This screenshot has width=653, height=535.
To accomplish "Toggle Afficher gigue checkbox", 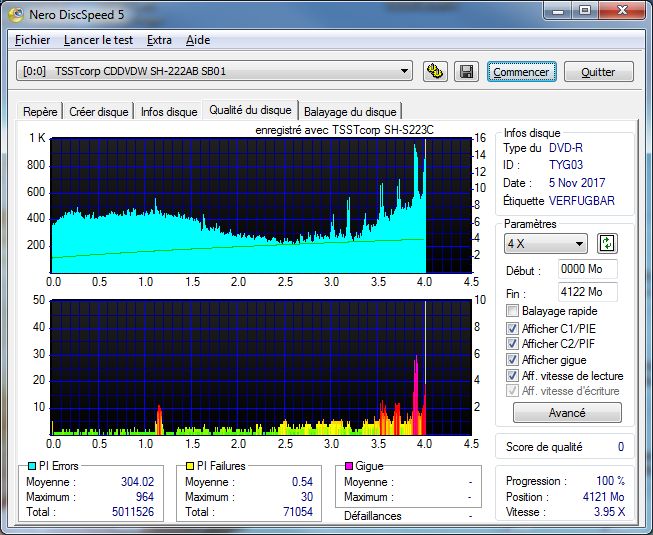I will click(x=512, y=359).
